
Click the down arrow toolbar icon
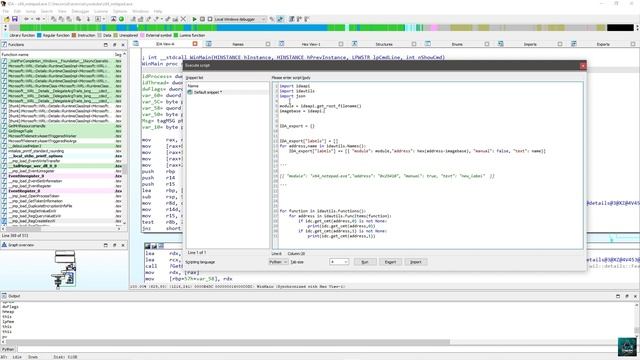[x=88, y=19]
